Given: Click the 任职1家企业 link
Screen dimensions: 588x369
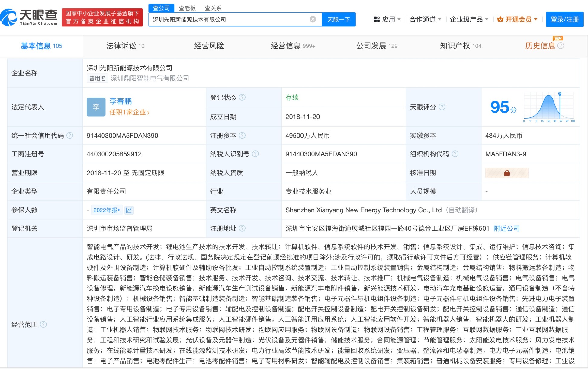Looking at the screenshot, I should click(129, 112).
